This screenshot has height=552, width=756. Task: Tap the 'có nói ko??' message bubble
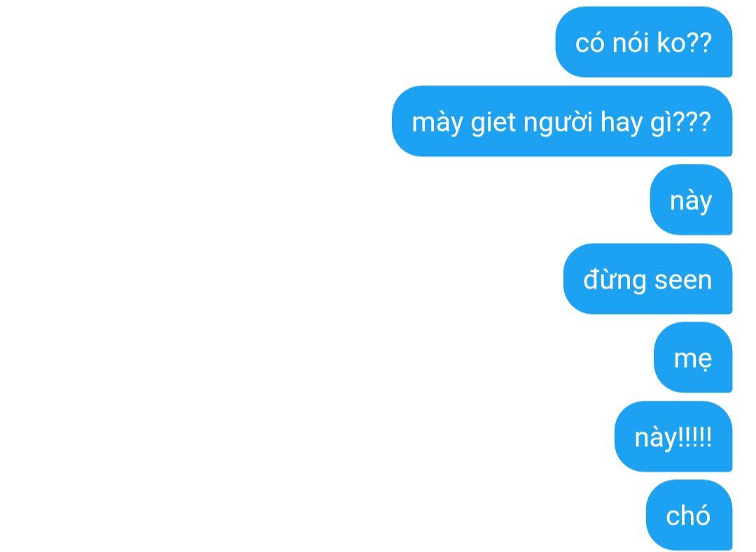(644, 42)
